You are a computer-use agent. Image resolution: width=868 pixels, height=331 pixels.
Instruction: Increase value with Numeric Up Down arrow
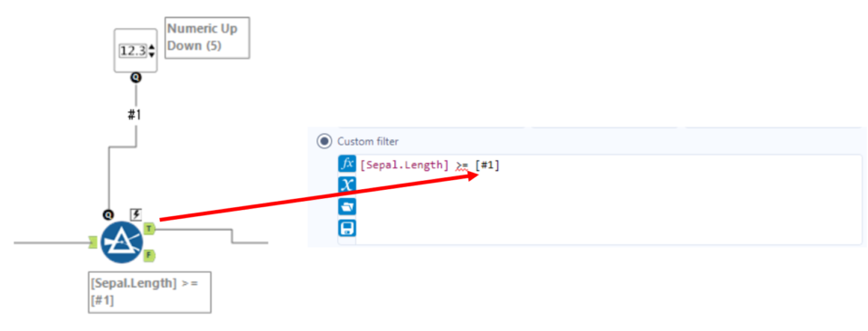(x=152, y=48)
